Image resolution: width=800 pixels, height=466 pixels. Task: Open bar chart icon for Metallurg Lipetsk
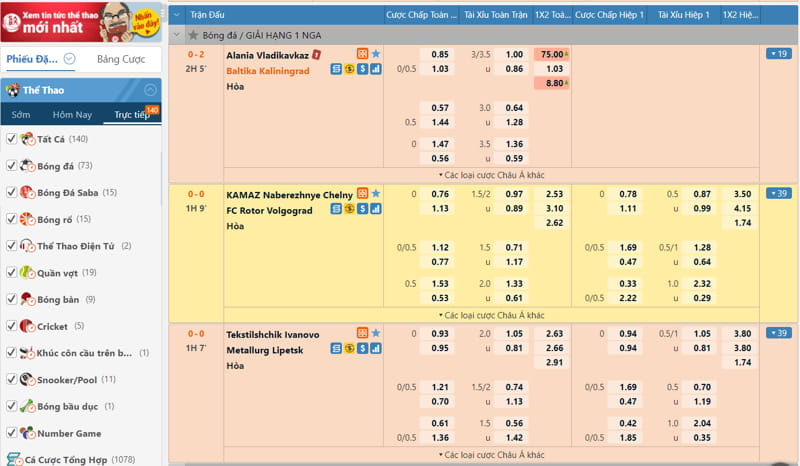pyautogui.click(x=376, y=349)
